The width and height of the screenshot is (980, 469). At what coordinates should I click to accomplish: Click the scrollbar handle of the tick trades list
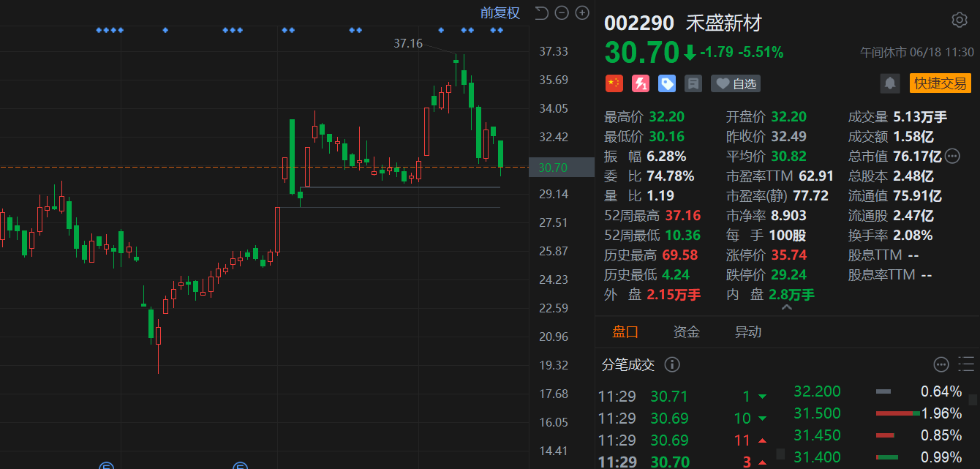coord(780,454)
